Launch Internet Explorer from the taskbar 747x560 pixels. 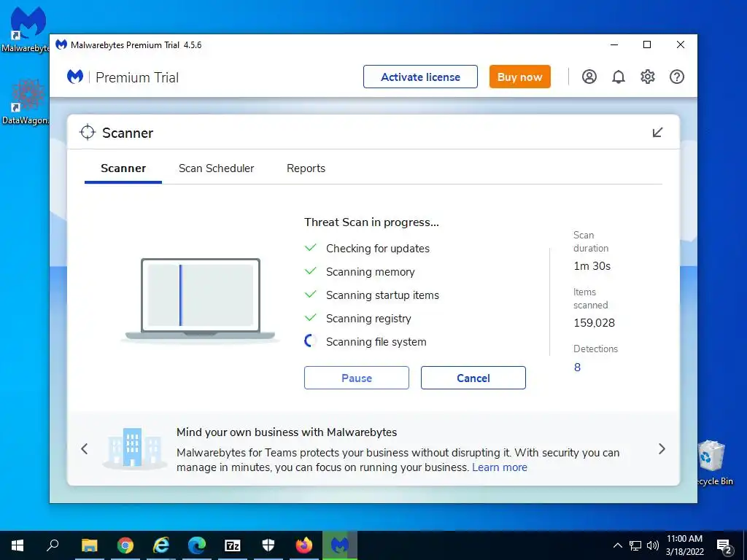(161, 545)
